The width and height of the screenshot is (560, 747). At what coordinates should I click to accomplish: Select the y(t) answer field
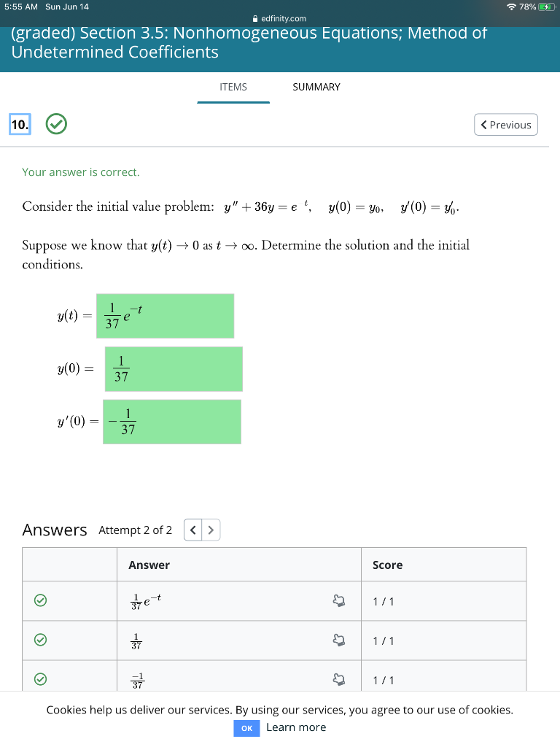click(165, 316)
